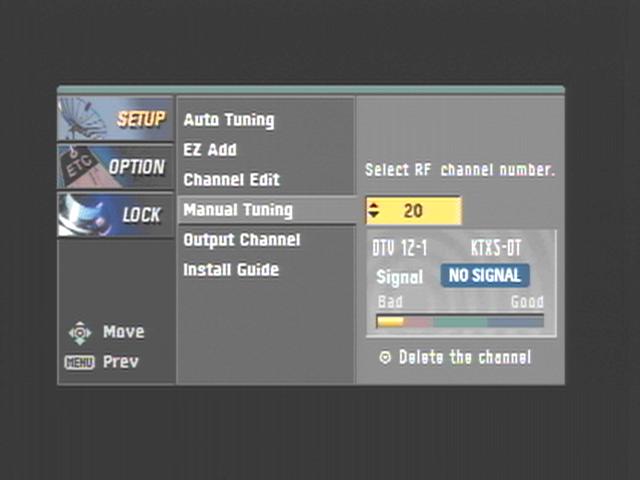Click the Prev label
This screenshot has height=480, width=640.
tap(121, 362)
